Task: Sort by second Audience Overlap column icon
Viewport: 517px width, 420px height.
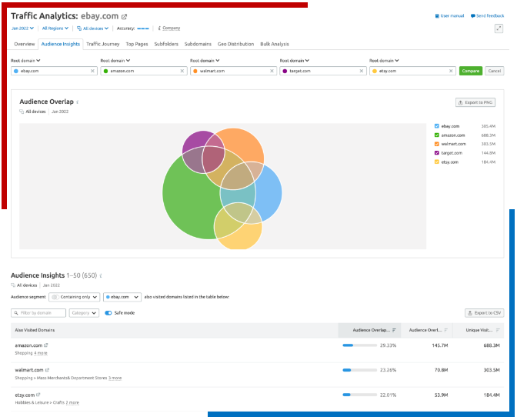Action: point(446,330)
